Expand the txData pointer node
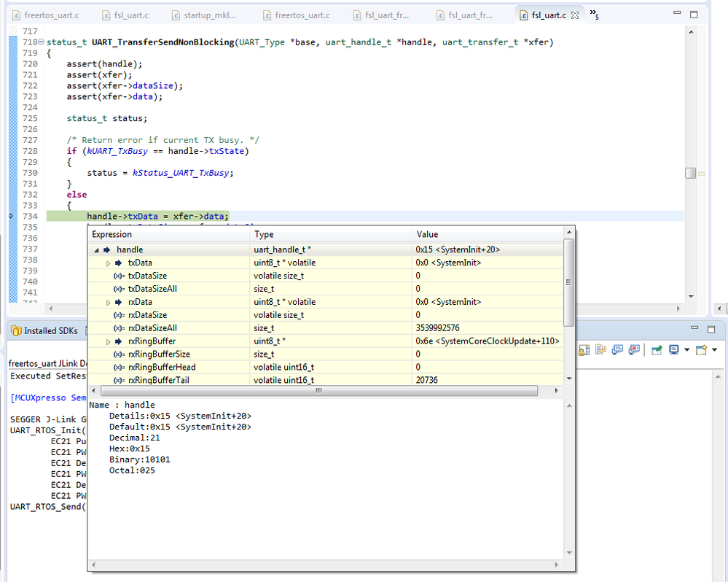This screenshot has height=582, width=728. click(109, 263)
